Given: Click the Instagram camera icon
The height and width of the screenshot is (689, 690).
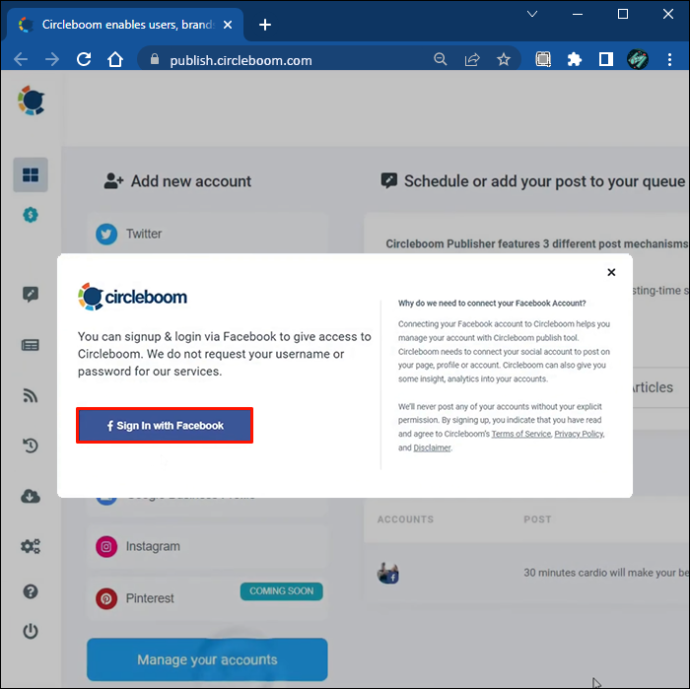Looking at the screenshot, I should tap(106, 547).
